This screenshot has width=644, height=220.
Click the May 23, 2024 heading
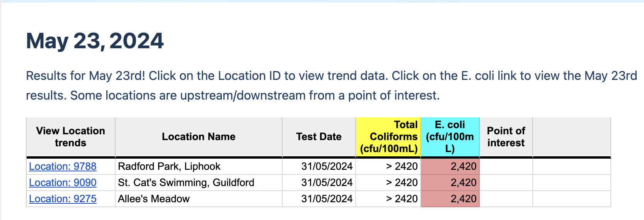95,41
